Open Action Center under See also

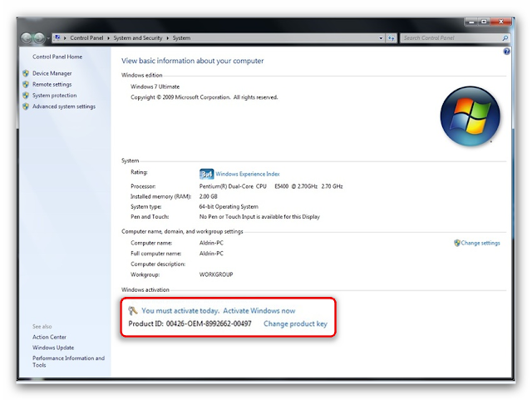tap(49, 337)
